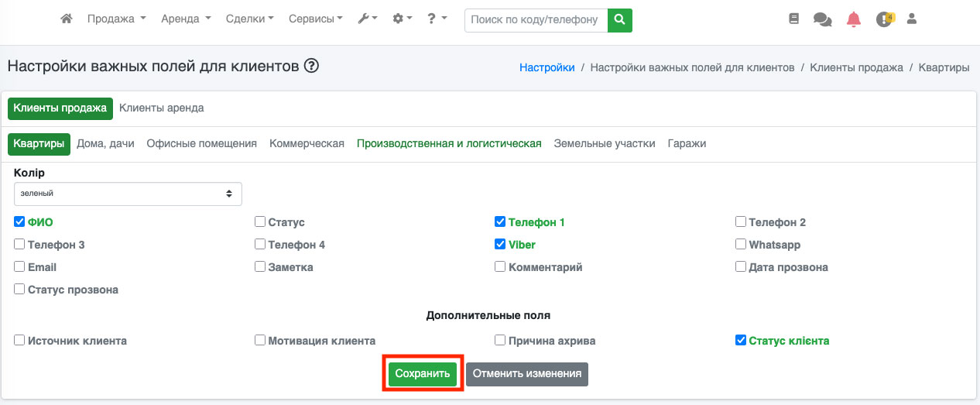Go to the home page icon
The width and height of the screenshot is (980, 405).
click(x=67, y=19)
